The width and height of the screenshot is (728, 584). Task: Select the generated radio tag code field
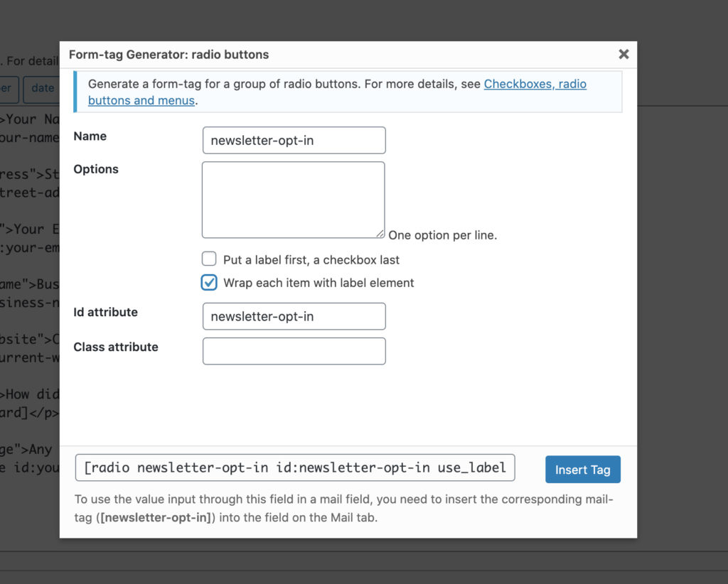point(295,467)
